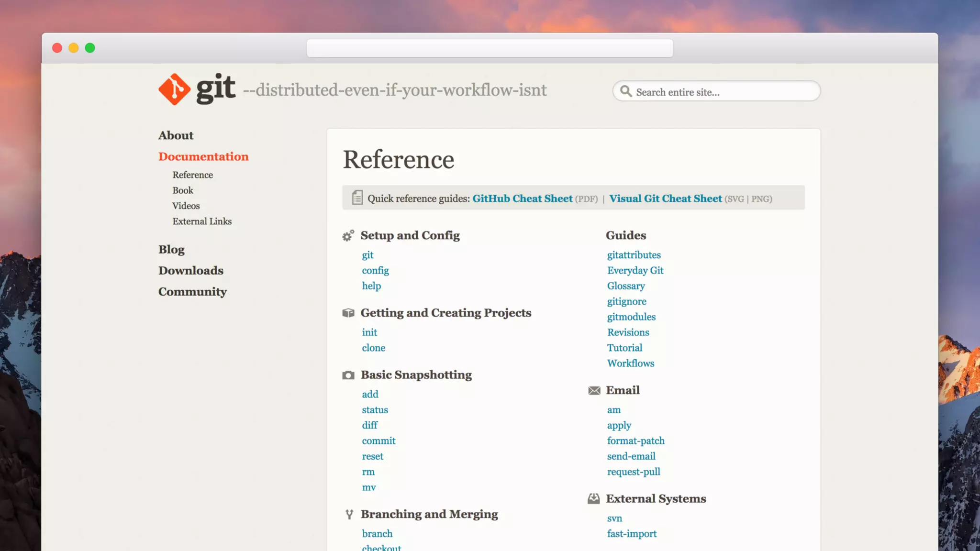
Task: Click the camera icon beside Basic Snapshotting
Action: point(348,375)
